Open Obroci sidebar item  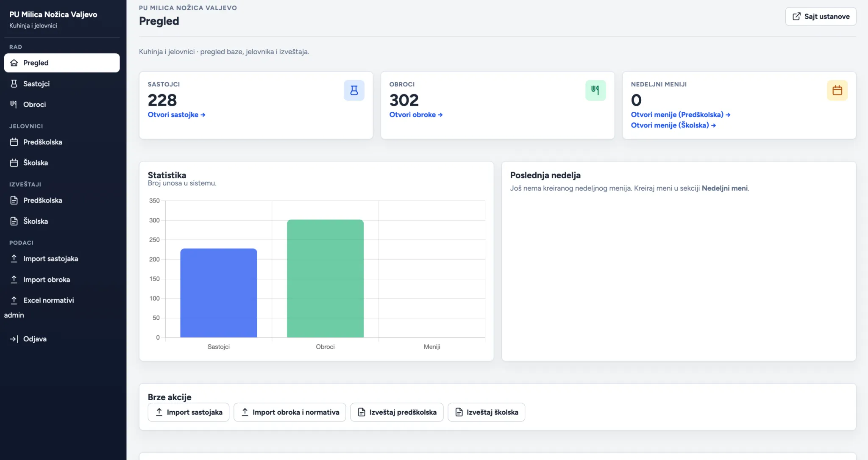point(62,104)
